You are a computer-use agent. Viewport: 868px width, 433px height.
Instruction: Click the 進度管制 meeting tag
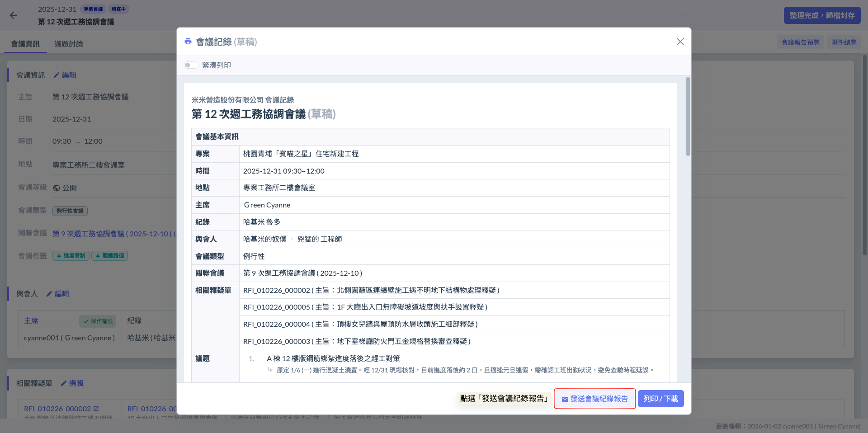(71, 256)
